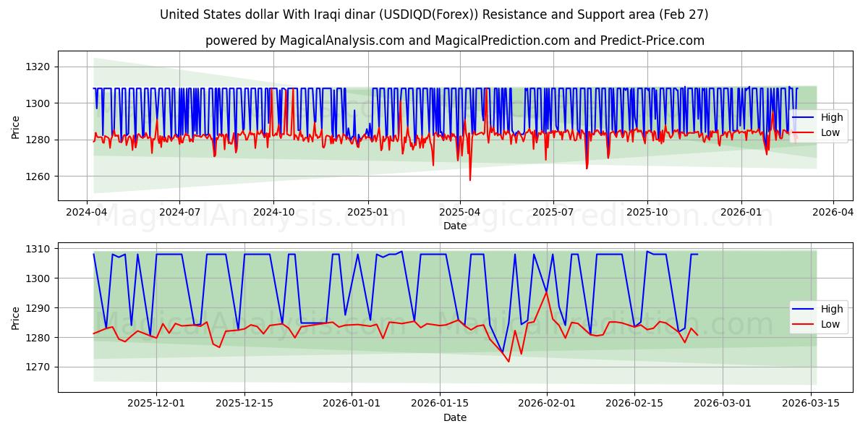Viewport: 868px width, 434px height.
Task: Click the 1280 y-axis tick in the lower chart
Action: 40,338
